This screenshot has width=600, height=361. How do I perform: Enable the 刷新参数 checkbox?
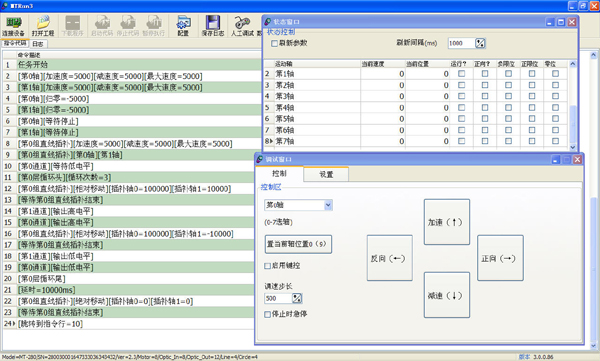pyautogui.click(x=274, y=43)
